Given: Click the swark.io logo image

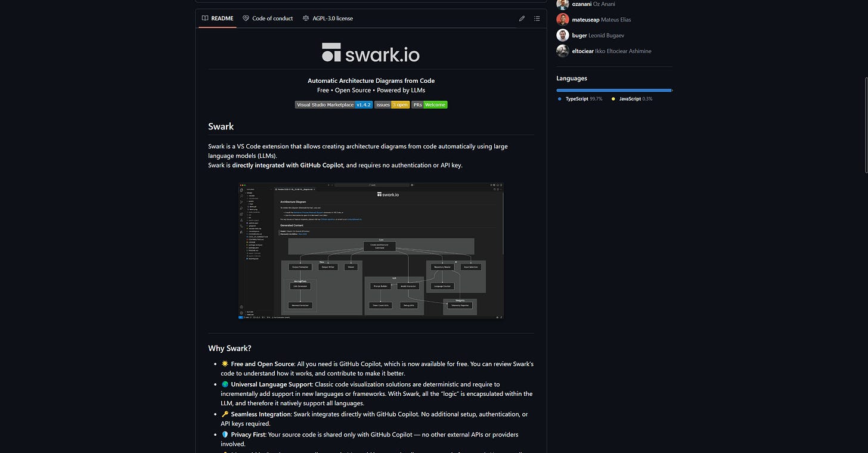Looking at the screenshot, I should click(x=371, y=52).
